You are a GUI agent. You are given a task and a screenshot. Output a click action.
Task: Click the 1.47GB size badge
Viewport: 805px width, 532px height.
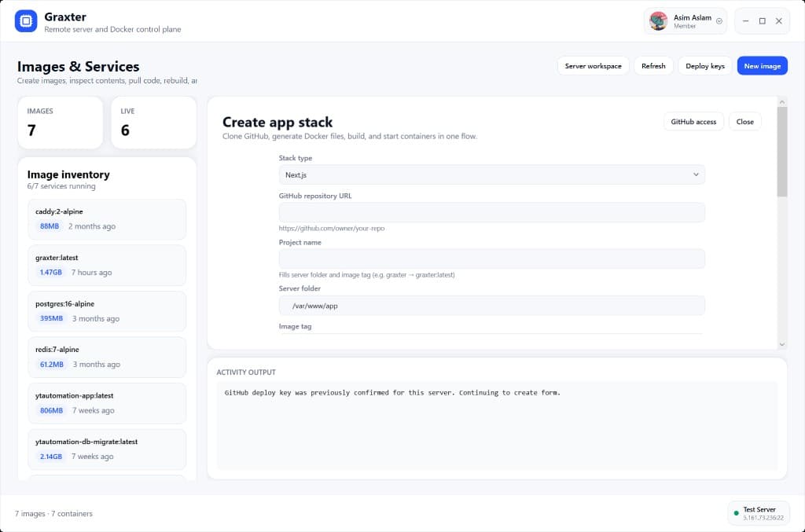click(x=51, y=273)
